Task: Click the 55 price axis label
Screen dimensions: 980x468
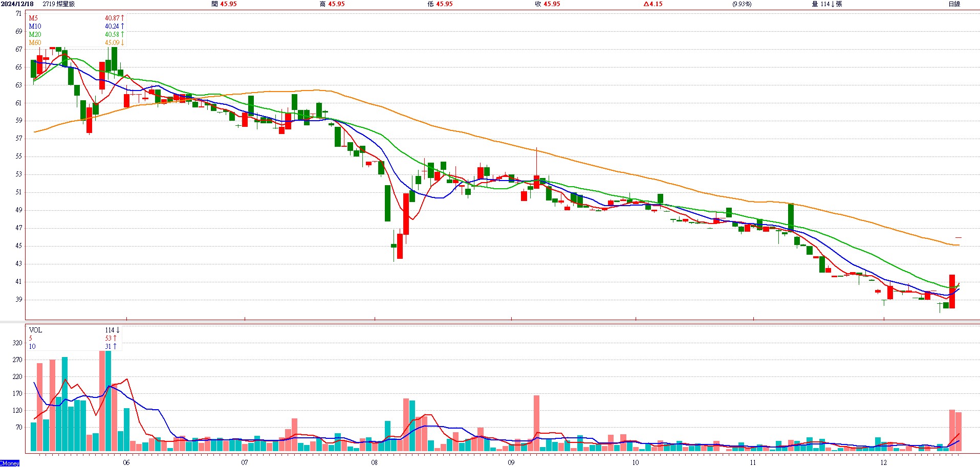Action: coord(18,156)
